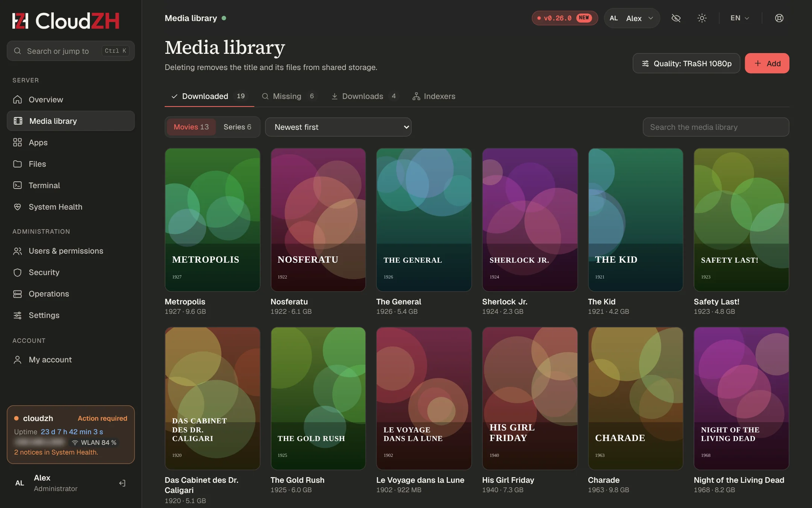
Task: Switch the light/dark theme with the sun icon
Action: [x=702, y=18]
